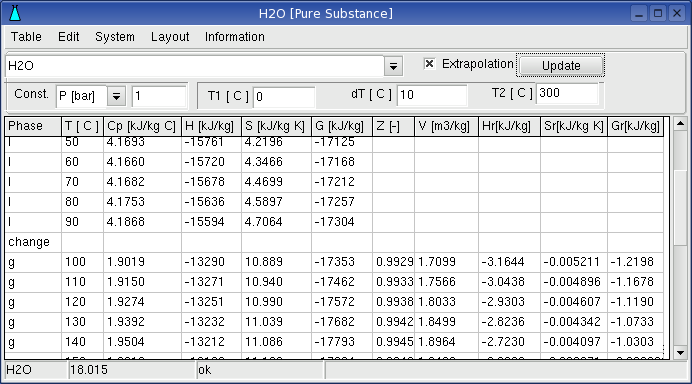
Task: Select Cp value 4.1660 cell
Action: coord(142,162)
